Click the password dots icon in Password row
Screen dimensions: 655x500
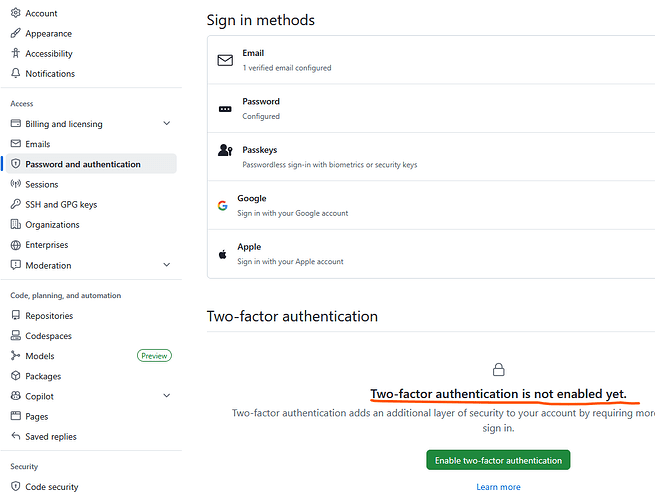(225, 109)
